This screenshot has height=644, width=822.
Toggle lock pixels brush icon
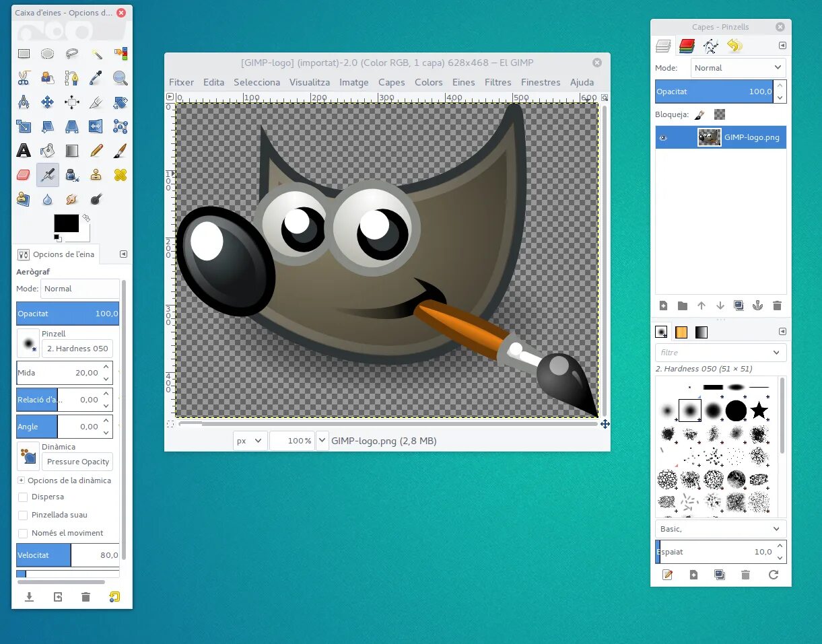click(699, 115)
